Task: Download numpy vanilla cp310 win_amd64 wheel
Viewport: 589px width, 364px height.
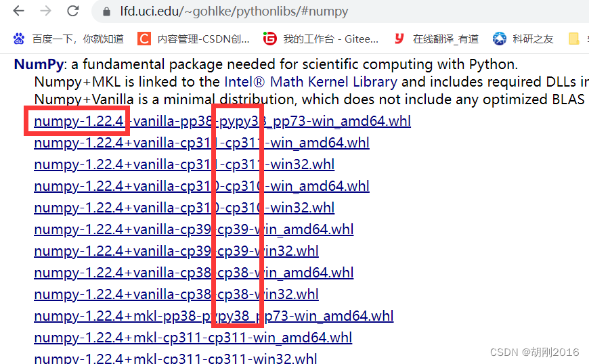Action: coord(202,186)
